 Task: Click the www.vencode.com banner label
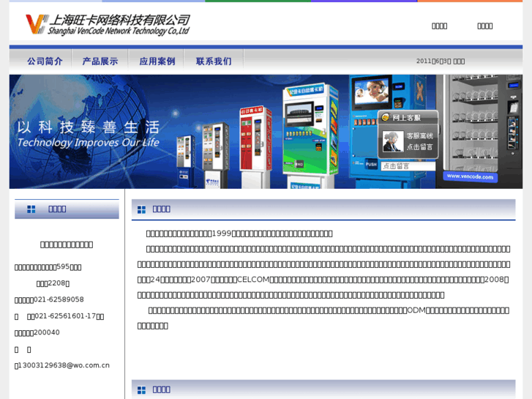pyautogui.click(x=470, y=176)
